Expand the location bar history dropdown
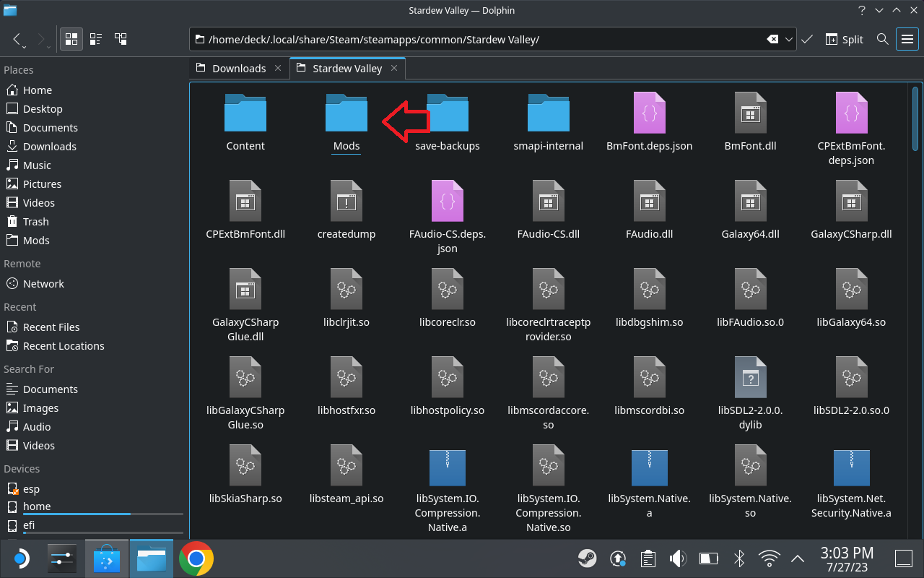Image resolution: width=924 pixels, height=578 pixels. pyautogui.click(x=789, y=39)
